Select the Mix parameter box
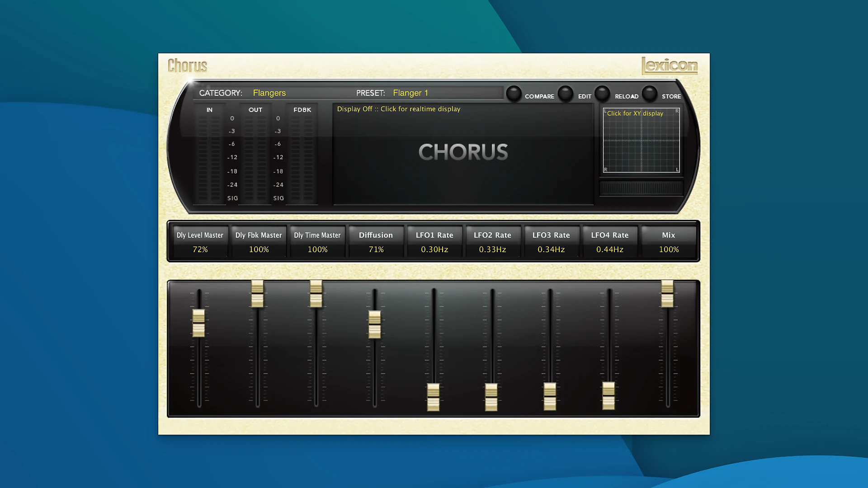 pos(669,241)
